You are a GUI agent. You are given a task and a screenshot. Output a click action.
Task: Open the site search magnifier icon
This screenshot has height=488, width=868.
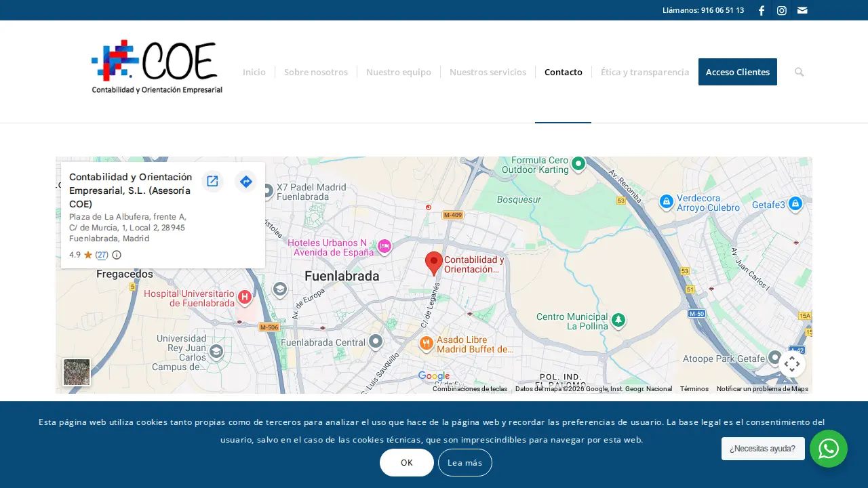(x=800, y=72)
